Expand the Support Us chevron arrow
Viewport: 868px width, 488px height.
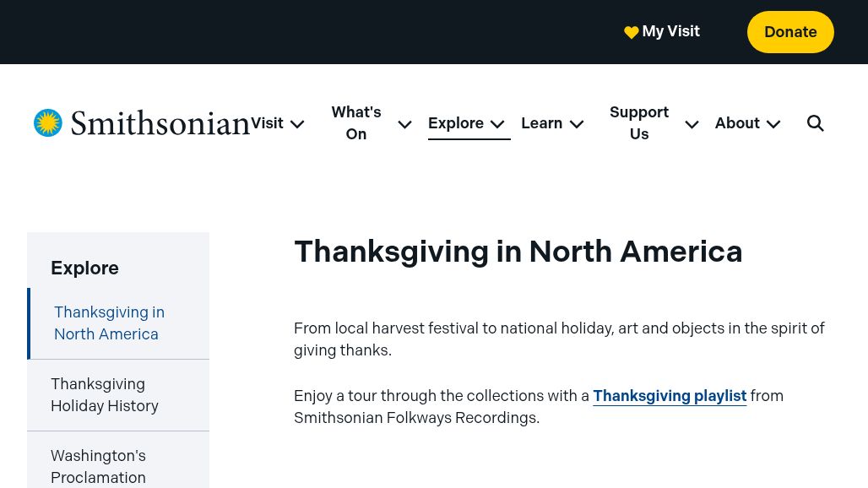pos(692,124)
